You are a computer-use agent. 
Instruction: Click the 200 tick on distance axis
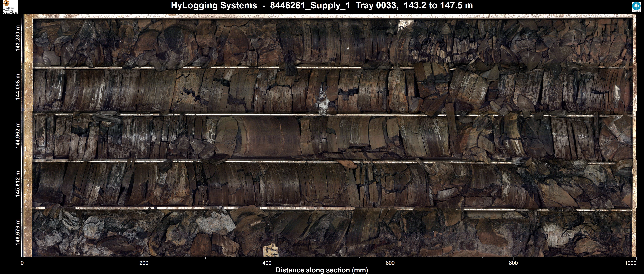(x=144, y=263)
